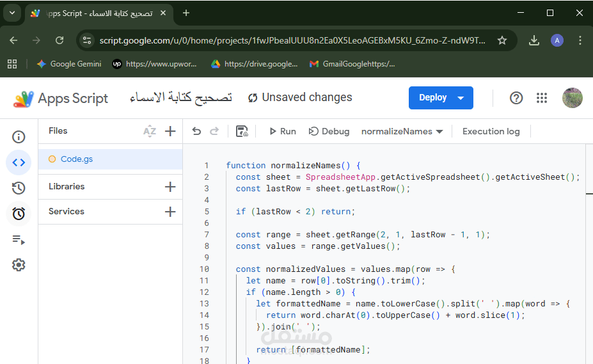Open Chrome profile avatar A
The image size is (593, 364).
pyautogui.click(x=557, y=40)
